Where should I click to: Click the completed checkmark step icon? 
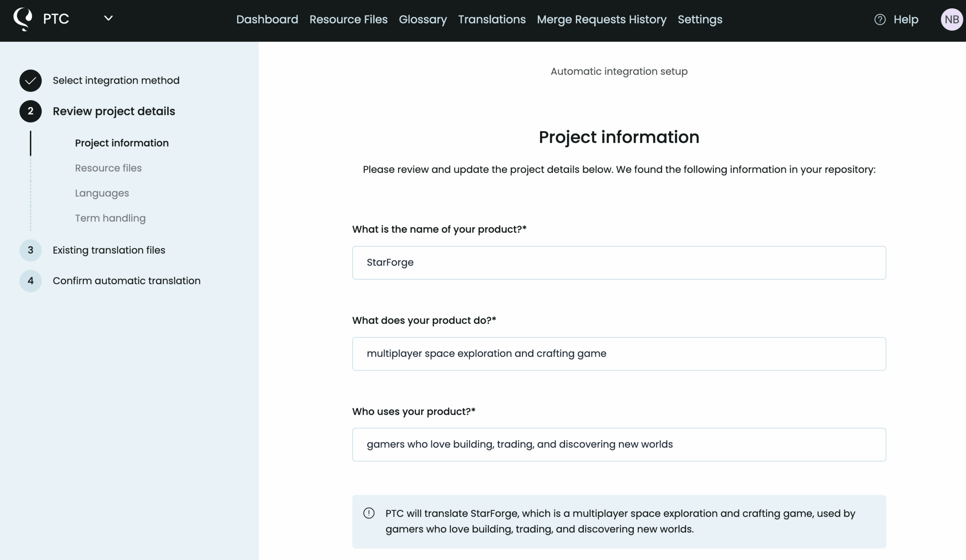(31, 80)
